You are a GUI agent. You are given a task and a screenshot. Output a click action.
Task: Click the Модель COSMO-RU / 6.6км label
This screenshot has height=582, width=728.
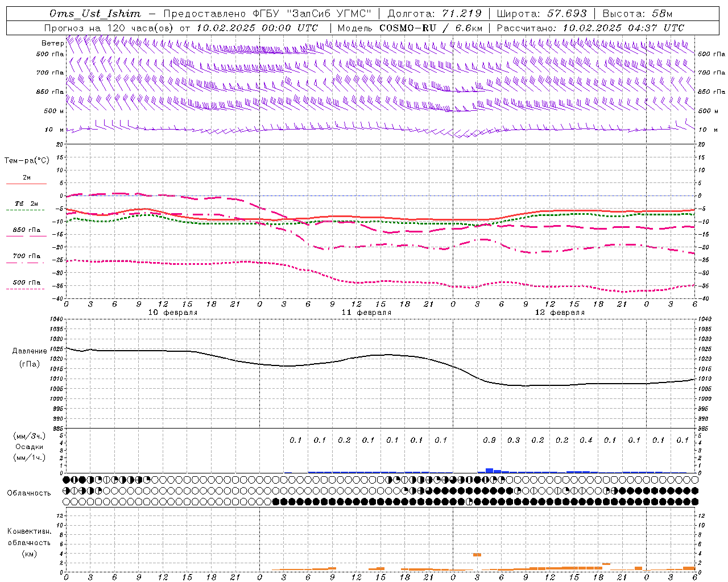pos(410,28)
